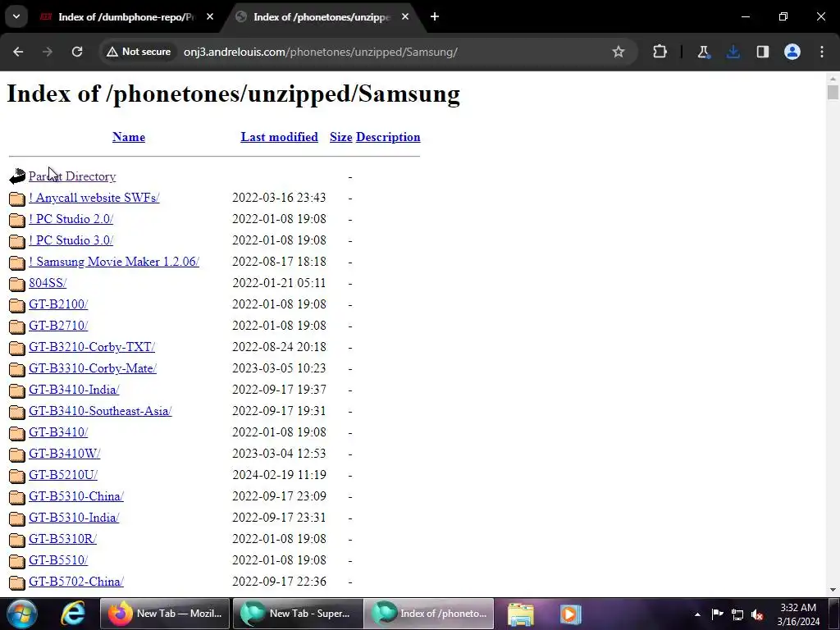Switch to Firefox New Tab taskbar window
Viewport: 840px width, 630px height.
point(165,614)
